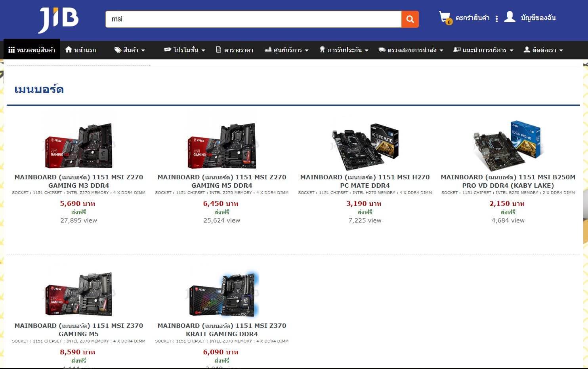Click the orange search magnifier button
588x369 pixels.
(410, 19)
